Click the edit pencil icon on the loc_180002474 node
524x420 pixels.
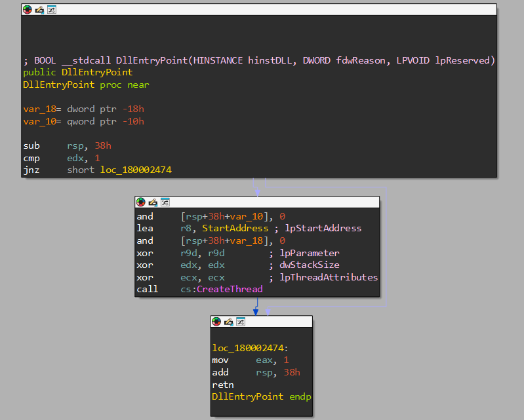tap(228, 322)
